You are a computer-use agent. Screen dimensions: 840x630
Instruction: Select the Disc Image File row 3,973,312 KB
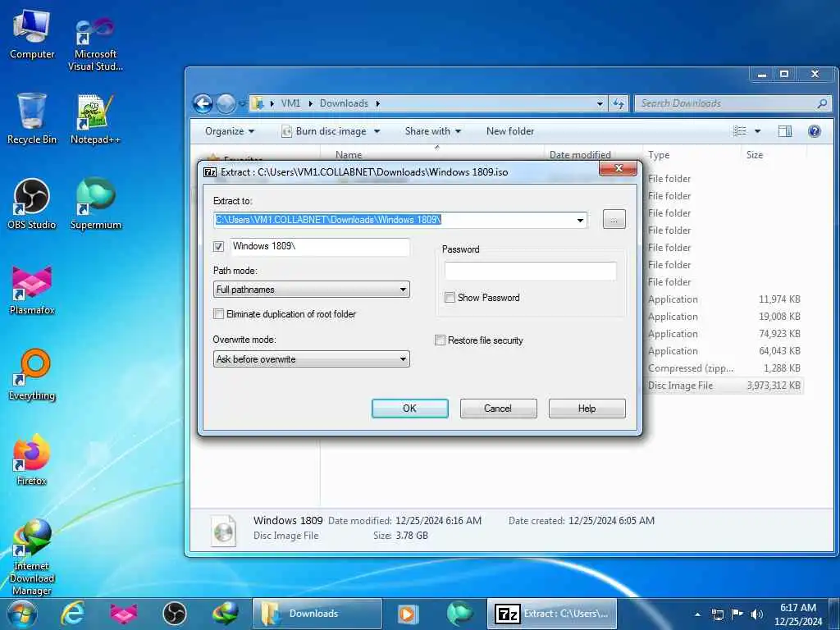point(724,386)
